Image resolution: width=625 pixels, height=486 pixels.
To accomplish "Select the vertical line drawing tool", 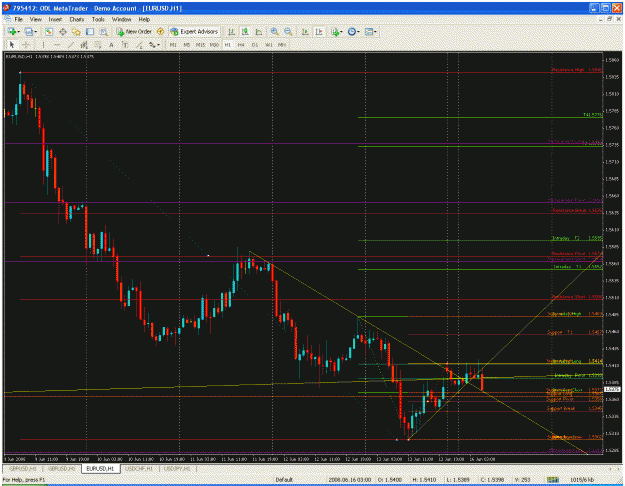I will pyautogui.click(x=43, y=45).
